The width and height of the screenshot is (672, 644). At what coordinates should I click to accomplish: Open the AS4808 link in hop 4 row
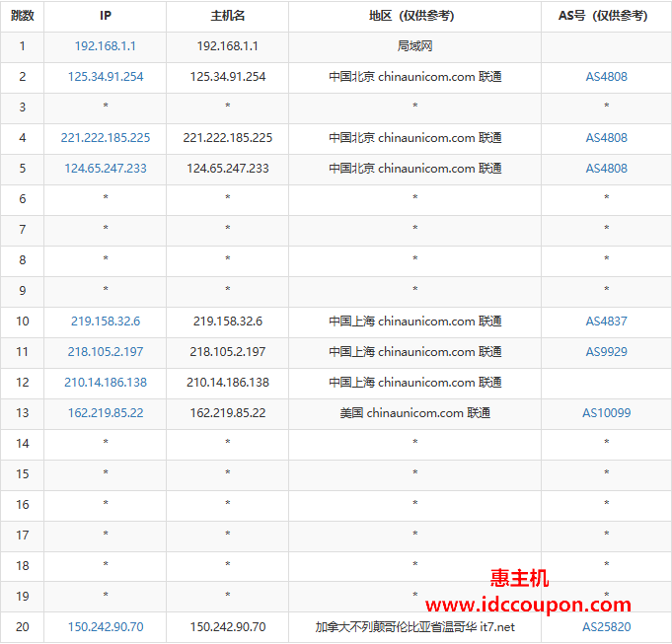[x=606, y=138]
